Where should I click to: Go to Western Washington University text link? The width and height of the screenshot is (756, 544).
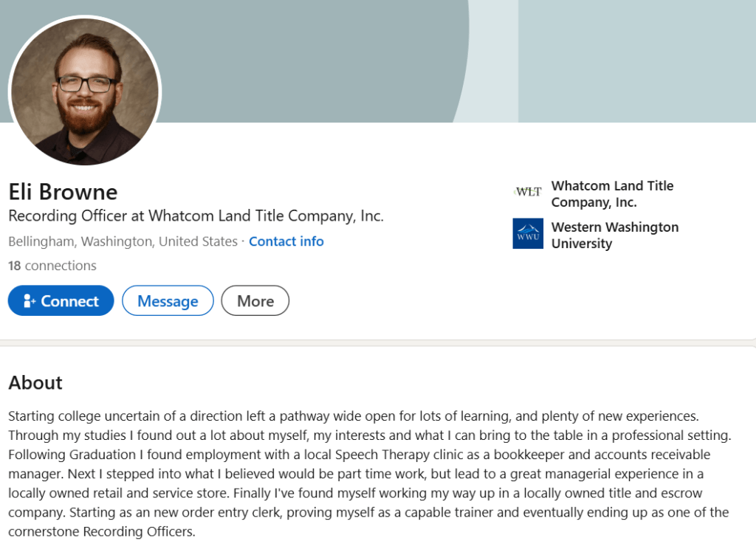(614, 235)
